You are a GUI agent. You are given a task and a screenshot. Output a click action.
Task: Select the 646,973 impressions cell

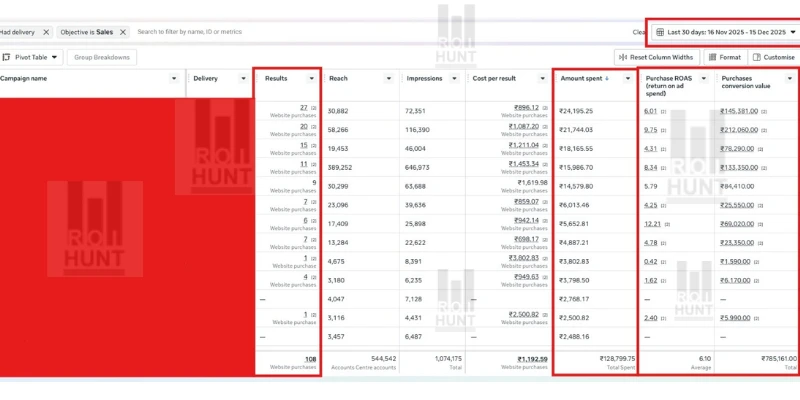(x=418, y=168)
